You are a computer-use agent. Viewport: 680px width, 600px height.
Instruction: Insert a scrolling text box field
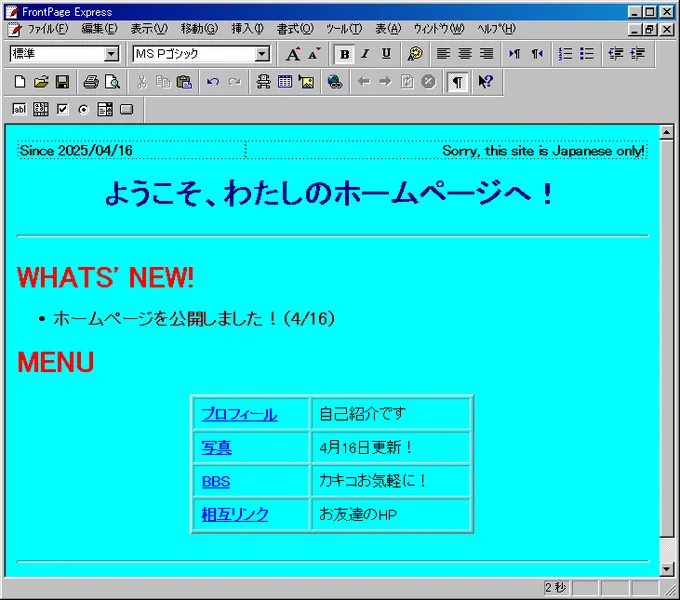tap(41, 110)
